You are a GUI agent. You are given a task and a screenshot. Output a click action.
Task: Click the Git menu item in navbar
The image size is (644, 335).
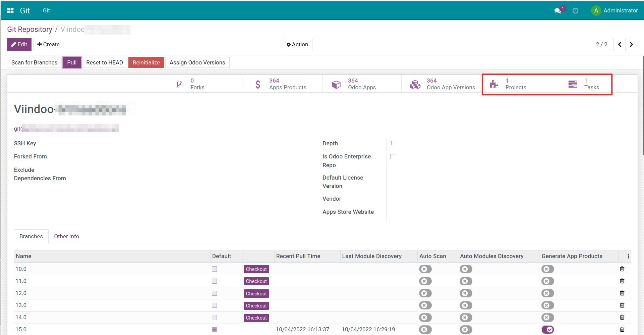click(46, 10)
